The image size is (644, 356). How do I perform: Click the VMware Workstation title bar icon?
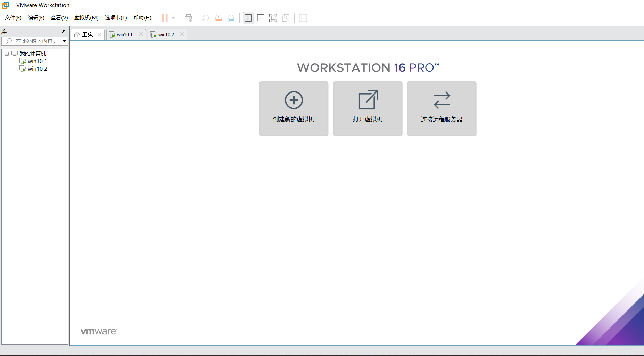[6, 5]
